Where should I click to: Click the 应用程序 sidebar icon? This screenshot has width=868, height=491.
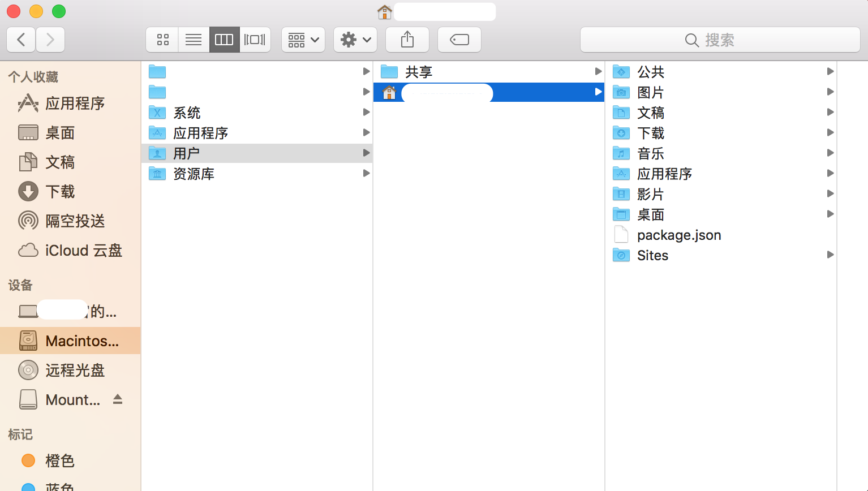tap(28, 104)
